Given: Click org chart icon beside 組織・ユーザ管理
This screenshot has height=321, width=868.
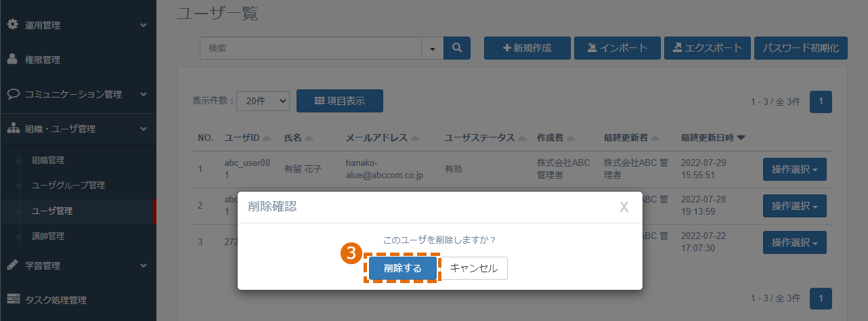Looking at the screenshot, I should tap(13, 128).
